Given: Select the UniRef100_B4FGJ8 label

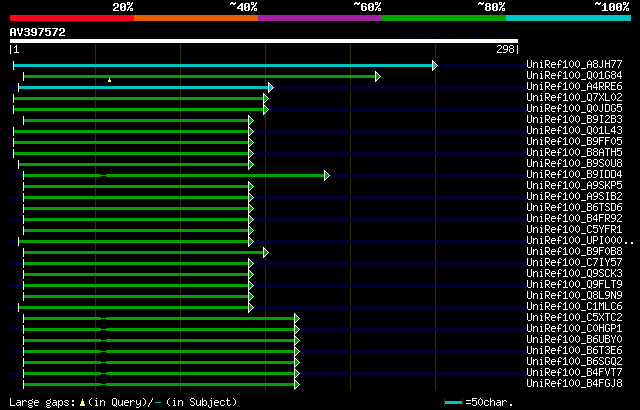Looking at the screenshot, I should tap(574, 384).
